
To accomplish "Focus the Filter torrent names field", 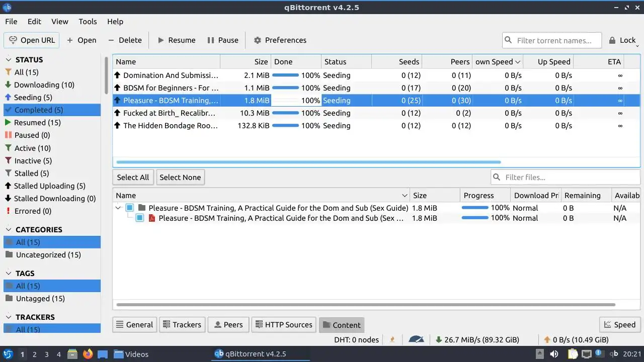I will pos(552,40).
